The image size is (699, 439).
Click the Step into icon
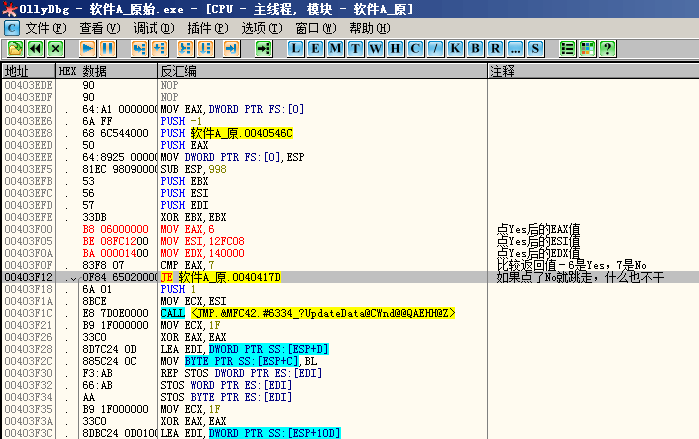[x=140, y=49]
